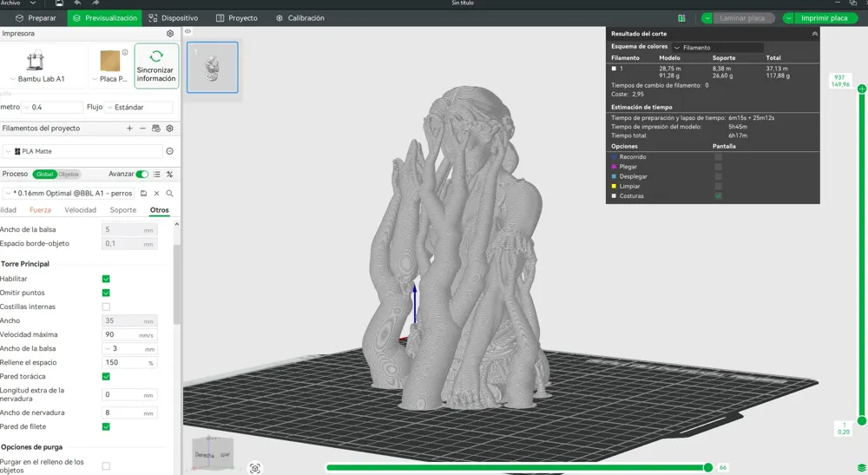Toggle the Avanzar advanced switch
Screen dimensions: 868x475
pos(142,175)
